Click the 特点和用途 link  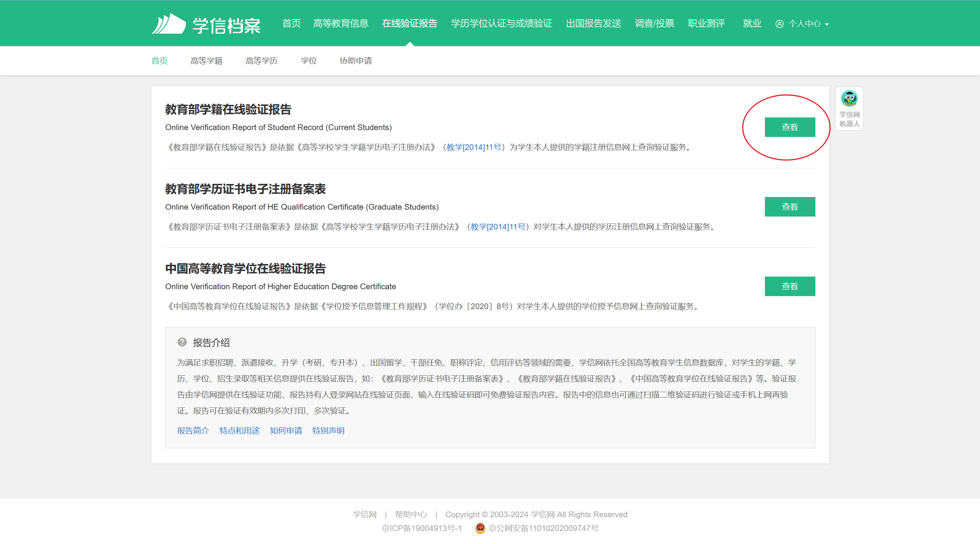tap(240, 431)
